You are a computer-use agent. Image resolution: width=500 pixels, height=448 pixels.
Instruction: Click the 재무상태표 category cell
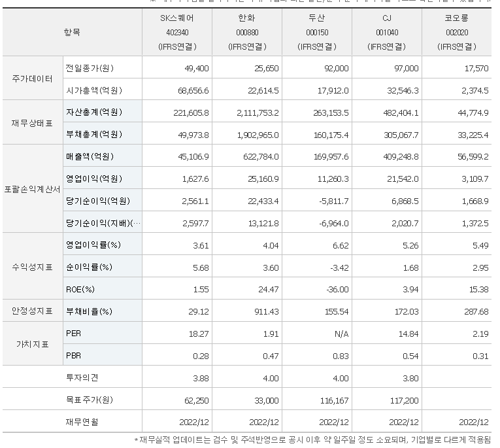coord(33,123)
